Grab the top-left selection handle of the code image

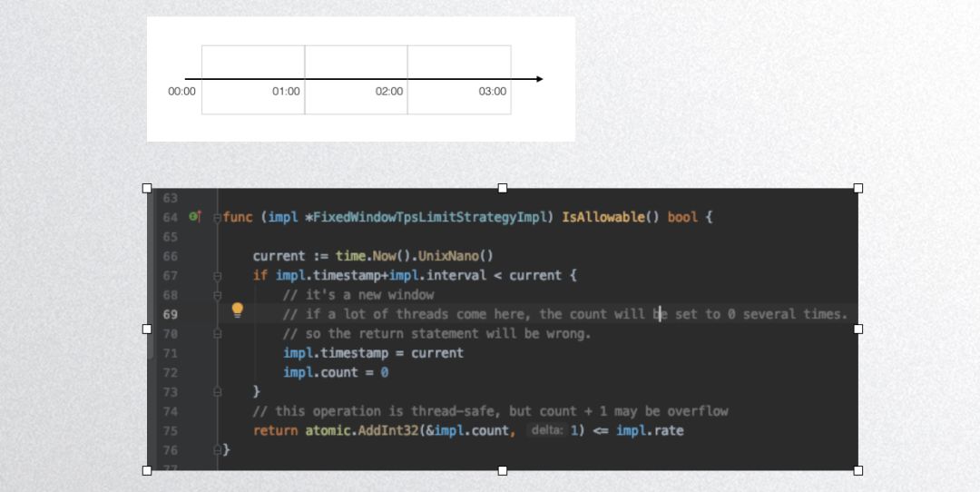click(x=147, y=188)
